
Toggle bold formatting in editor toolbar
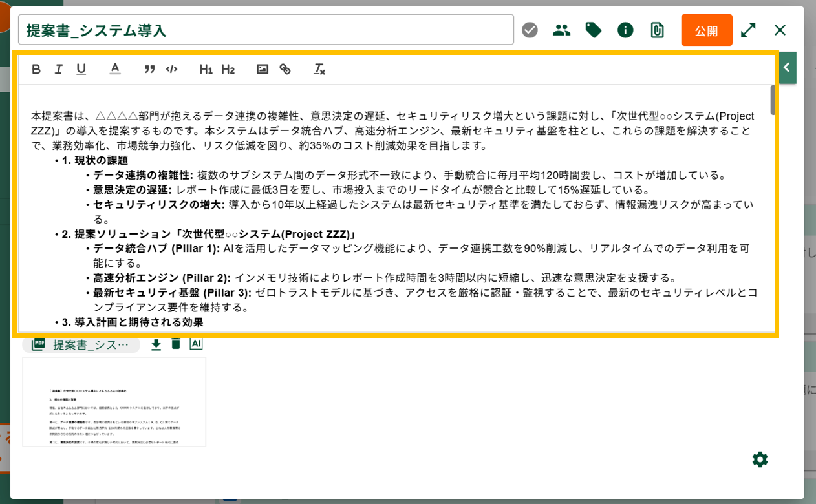point(36,69)
